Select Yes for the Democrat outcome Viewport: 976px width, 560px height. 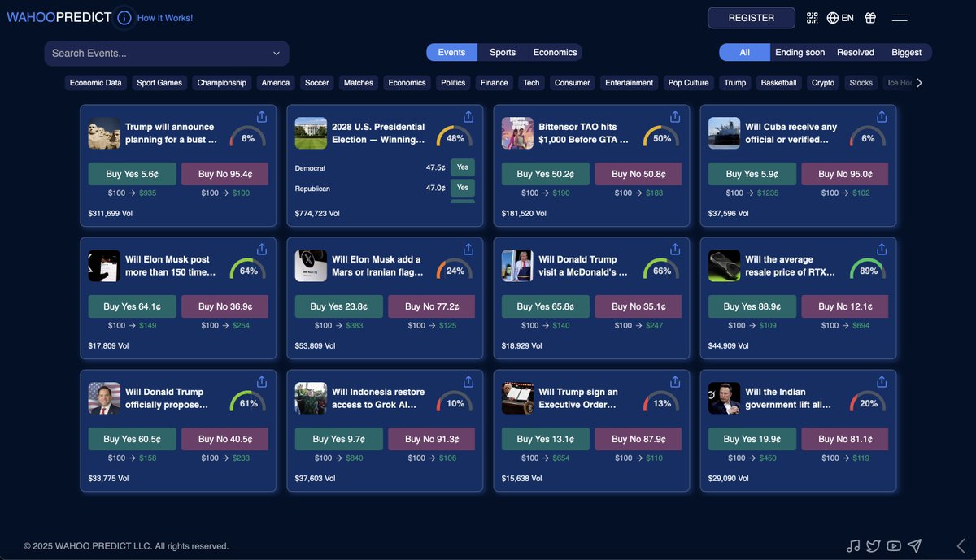pos(462,167)
